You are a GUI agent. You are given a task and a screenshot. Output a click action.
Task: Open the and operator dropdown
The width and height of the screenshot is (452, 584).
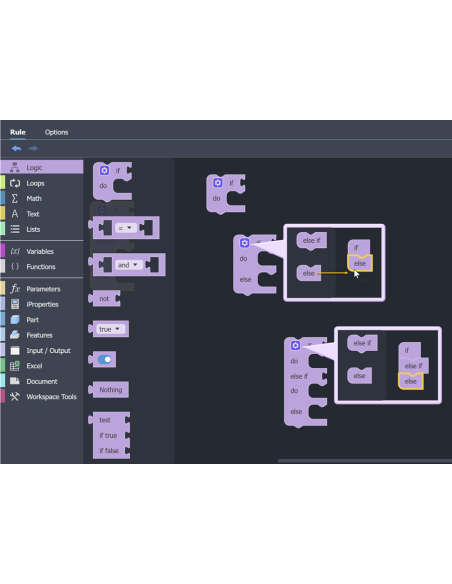click(128, 265)
